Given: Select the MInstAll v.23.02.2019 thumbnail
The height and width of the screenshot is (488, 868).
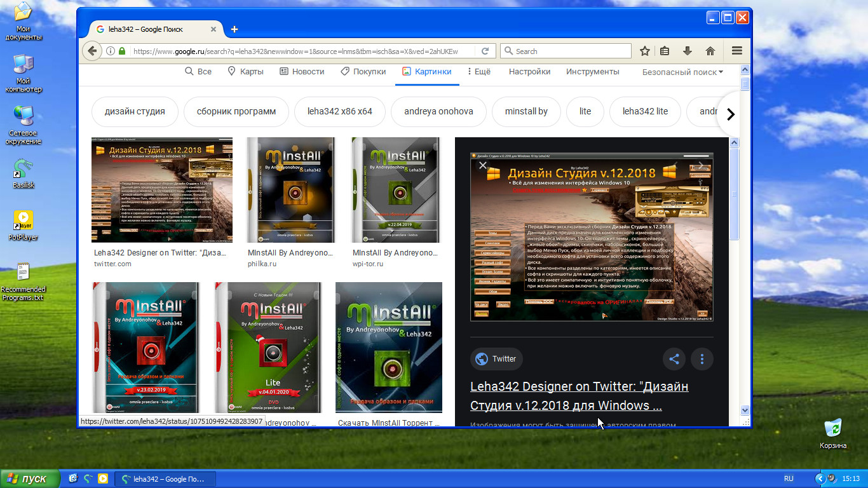Looking at the screenshot, I should tap(146, 348).
